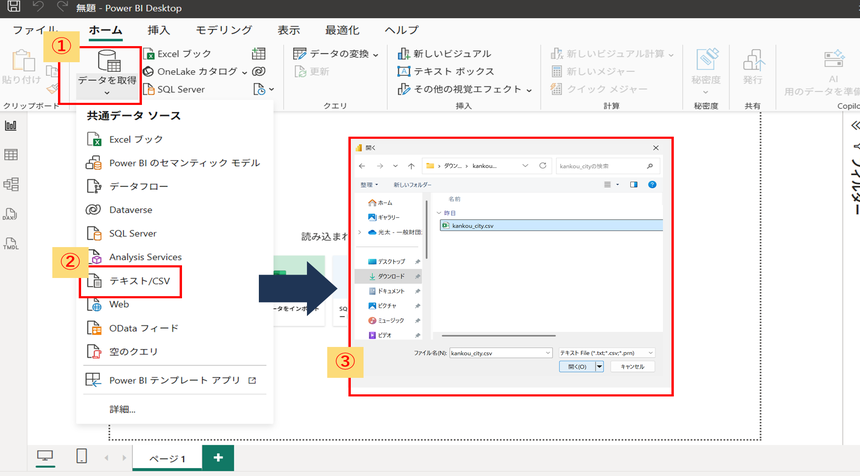Switch to mobile layout icon at the bottom
This screenshot has width=860, height=476.
coord(82,456)
